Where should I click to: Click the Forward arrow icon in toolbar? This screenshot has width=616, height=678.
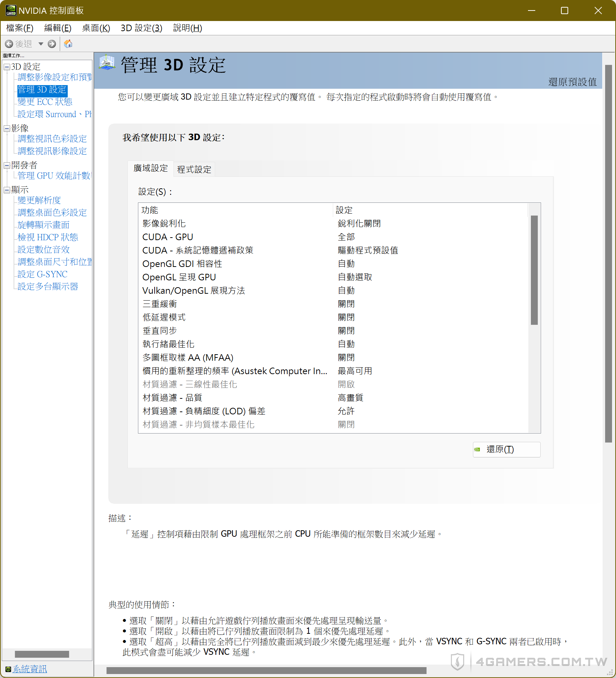tap(52, 44)
